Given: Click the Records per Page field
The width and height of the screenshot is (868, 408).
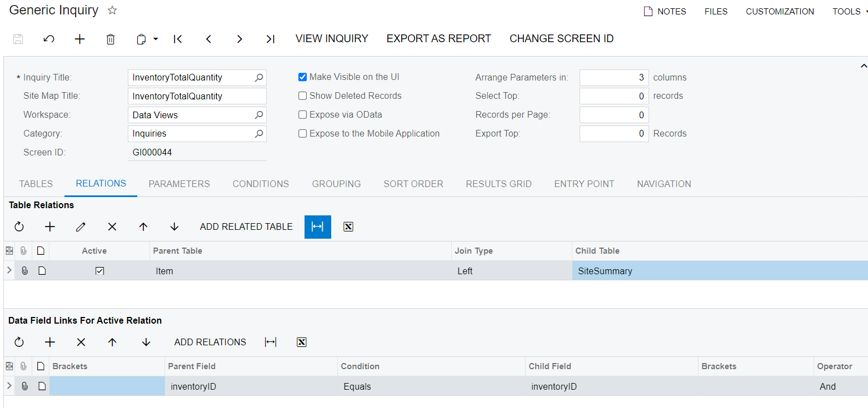Looking at the screenshot, I should point(614,115).
